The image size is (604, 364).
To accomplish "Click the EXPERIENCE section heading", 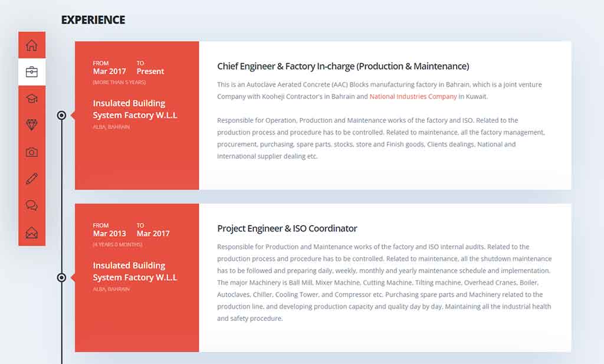I will pos(93,20).
